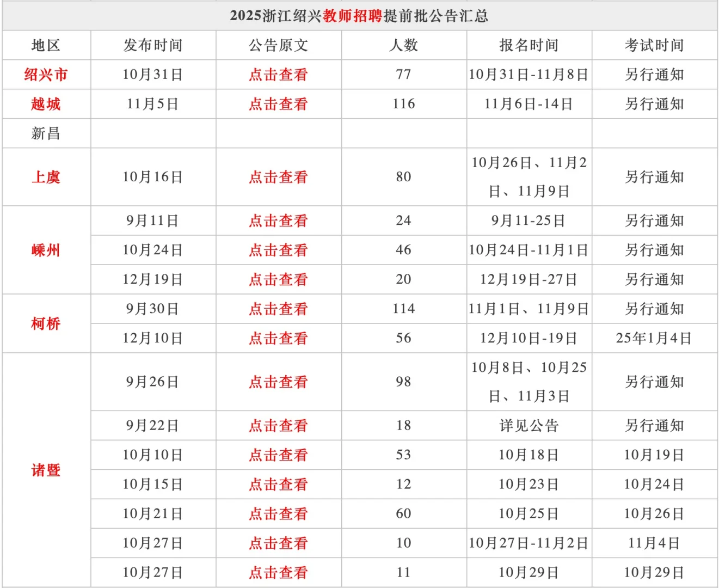Open 点击查看 link for 10月15日 announcement
The width and height of the screenshot is (719, 588).
coord(278,484)
